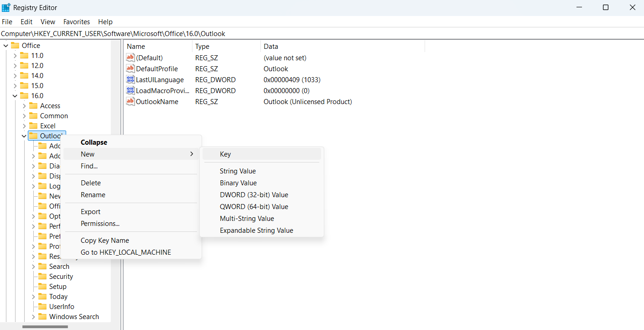Choose Go to HKEY_LOCAL_MACHINE
Screen dimensions: 644x330
(131, 252)
